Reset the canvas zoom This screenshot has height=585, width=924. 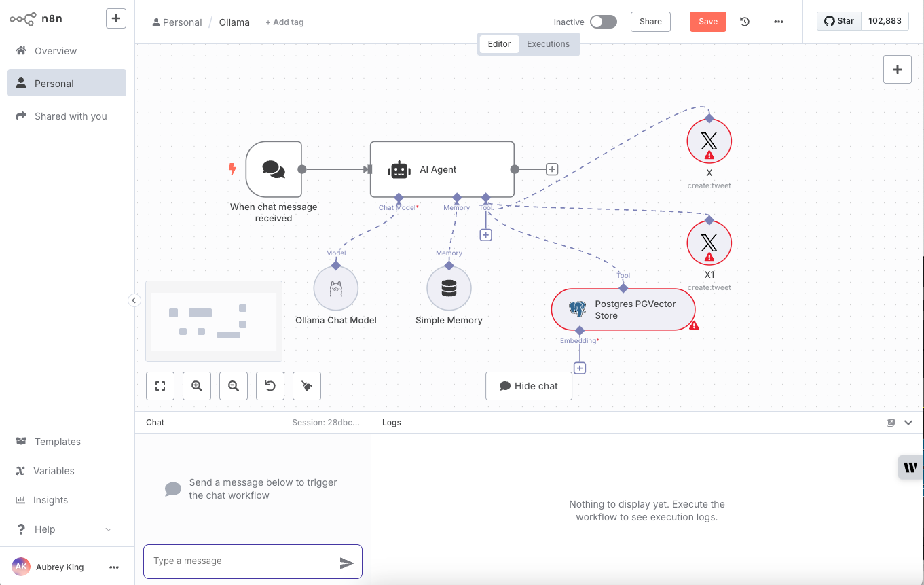[270, 386]
